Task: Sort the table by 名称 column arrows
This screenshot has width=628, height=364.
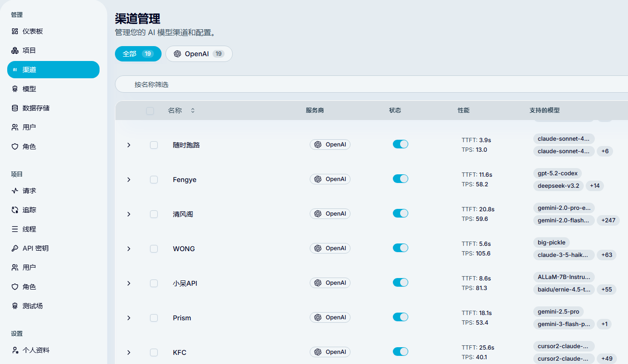Action: [193, 110]
